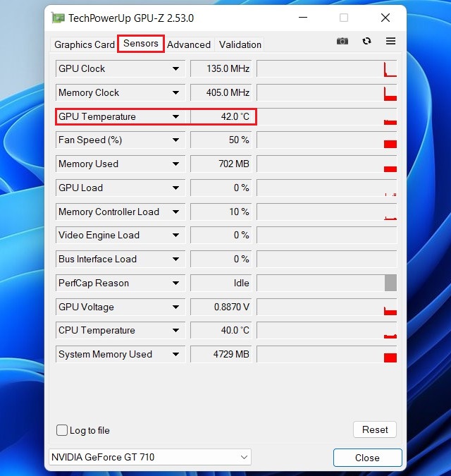This screenshot has width=451, height=476.
Task: Click the Close button
Action: click(368, 458)
